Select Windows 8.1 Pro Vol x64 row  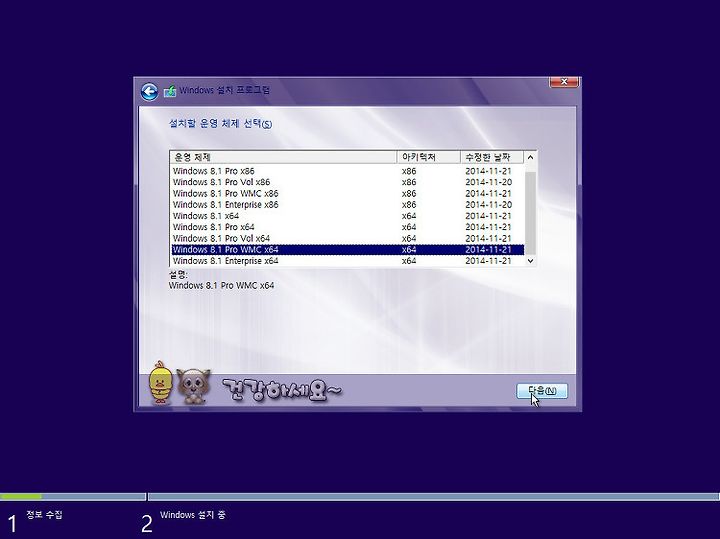click(x=347, y=238)
